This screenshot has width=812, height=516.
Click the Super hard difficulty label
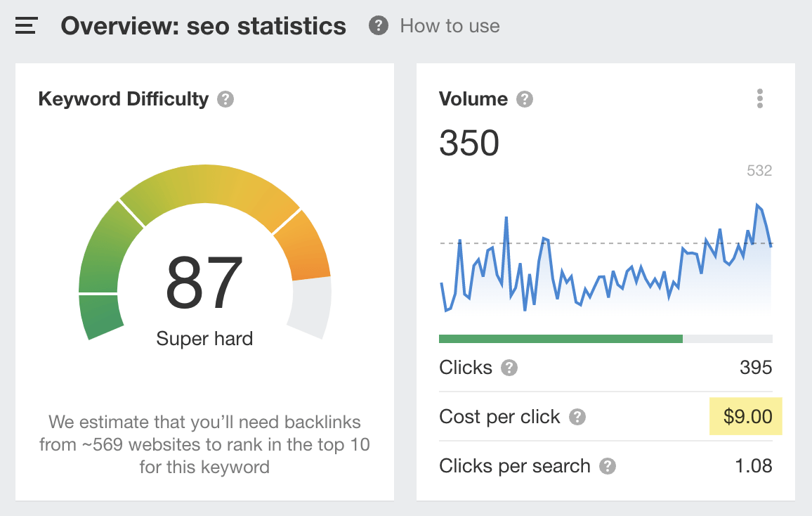pyautogui.click(x=204, y=338)
